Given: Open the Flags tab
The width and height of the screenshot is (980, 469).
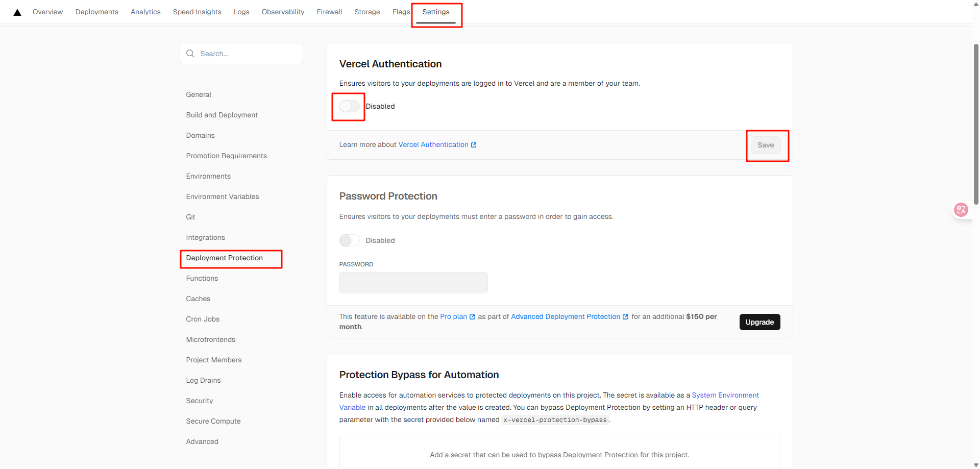Looking at the screenshot, I should coord(401,12).
